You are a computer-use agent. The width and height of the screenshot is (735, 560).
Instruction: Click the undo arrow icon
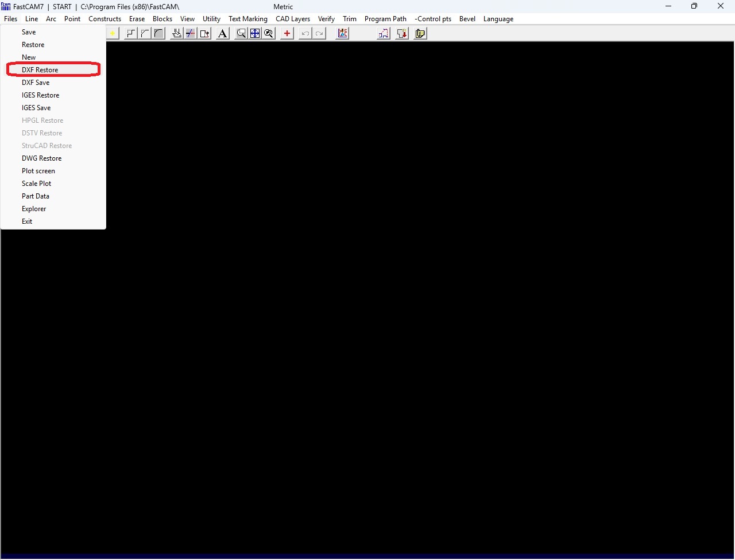[x=305, y=33]
